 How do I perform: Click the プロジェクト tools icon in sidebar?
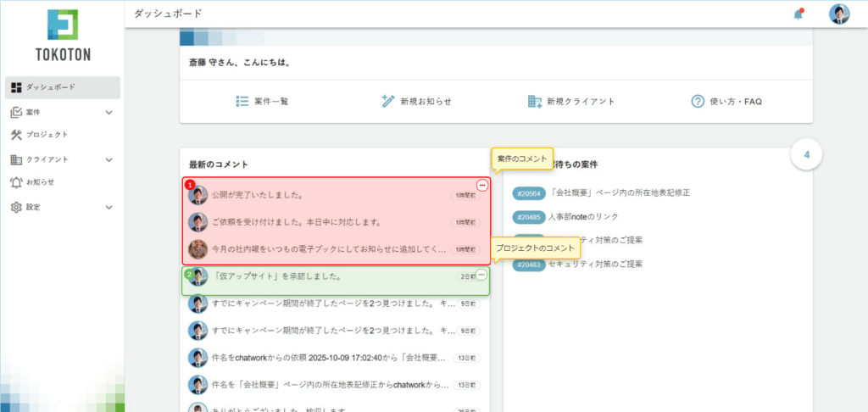tap(16, 135)
